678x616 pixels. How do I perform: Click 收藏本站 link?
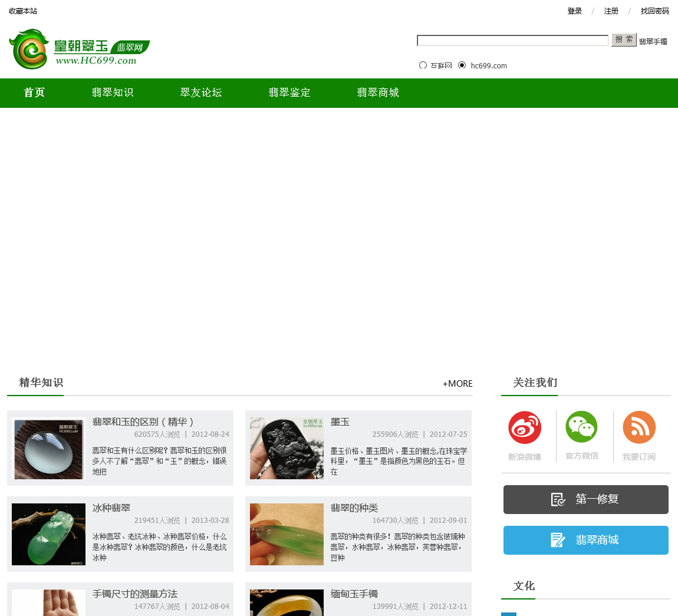point(23,11)
